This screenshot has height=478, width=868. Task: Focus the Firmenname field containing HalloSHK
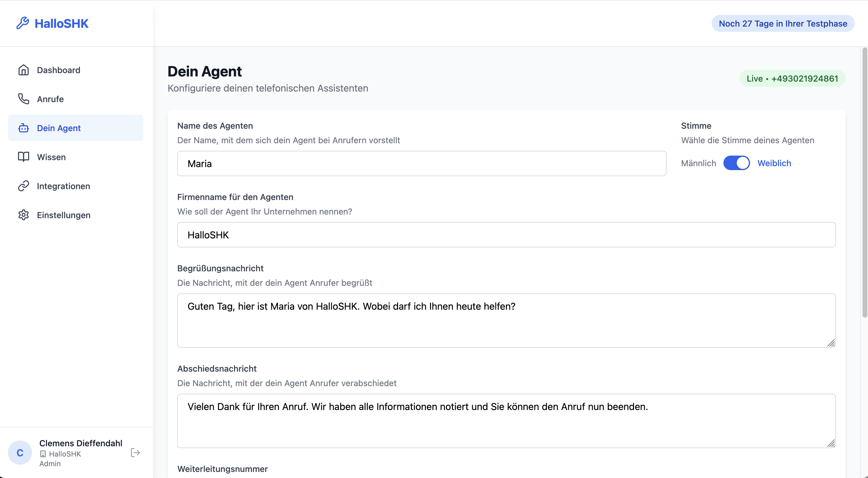tap(506, 235)
